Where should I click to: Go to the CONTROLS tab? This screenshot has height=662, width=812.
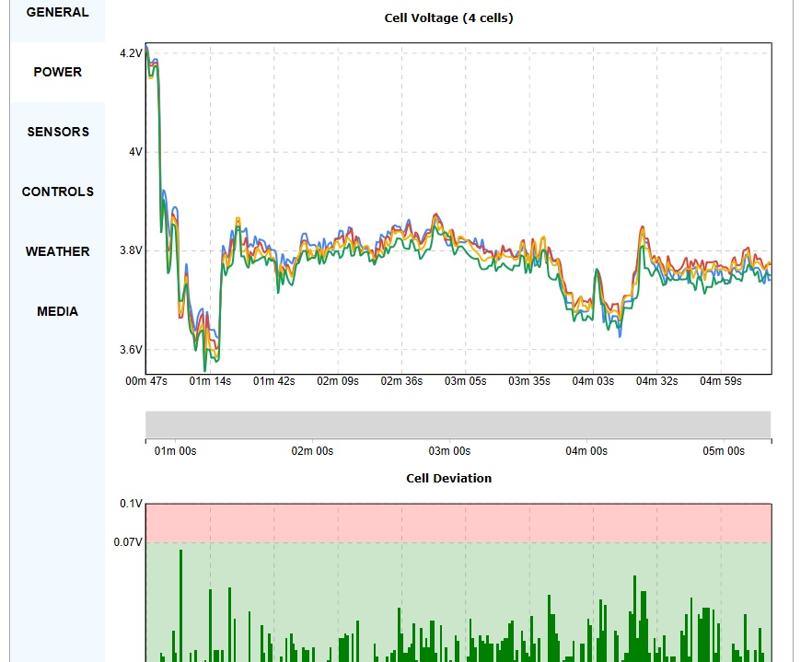(57, 192)
